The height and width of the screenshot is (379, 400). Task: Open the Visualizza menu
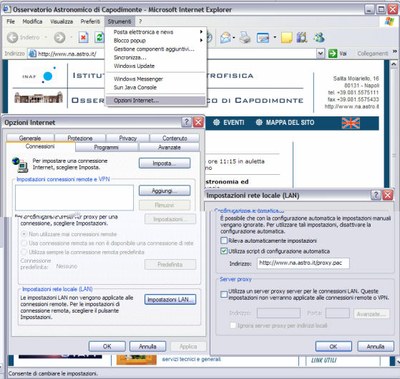61,21
